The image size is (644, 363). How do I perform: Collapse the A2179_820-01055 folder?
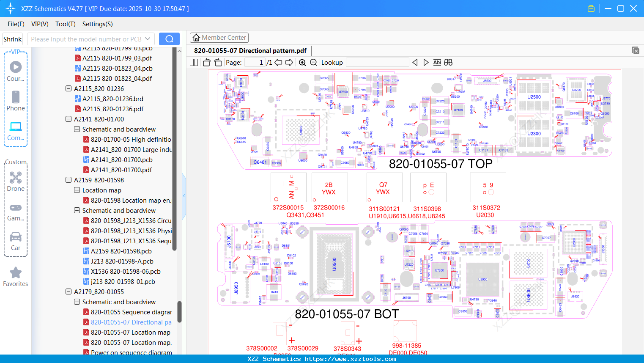tap(69, 292)
